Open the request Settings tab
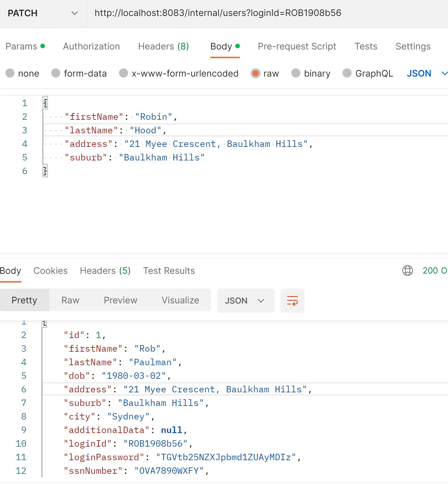The width and height of the screenshot is (448, 484). [413, 46]
